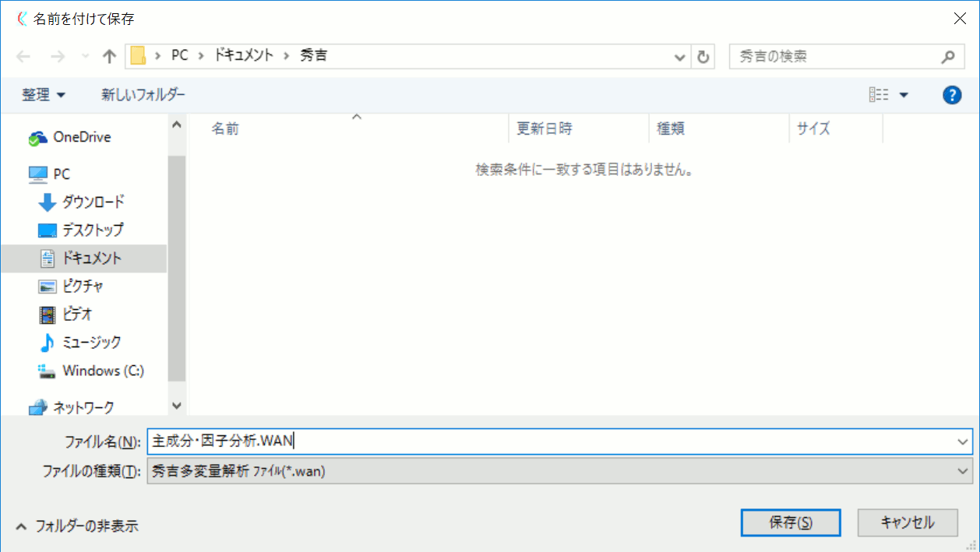The width and height of the screenshot is (980, 552).
Task: Collapse folders with フォルダーの非表示
Action: pyautogui.click(x=77, y=526)
